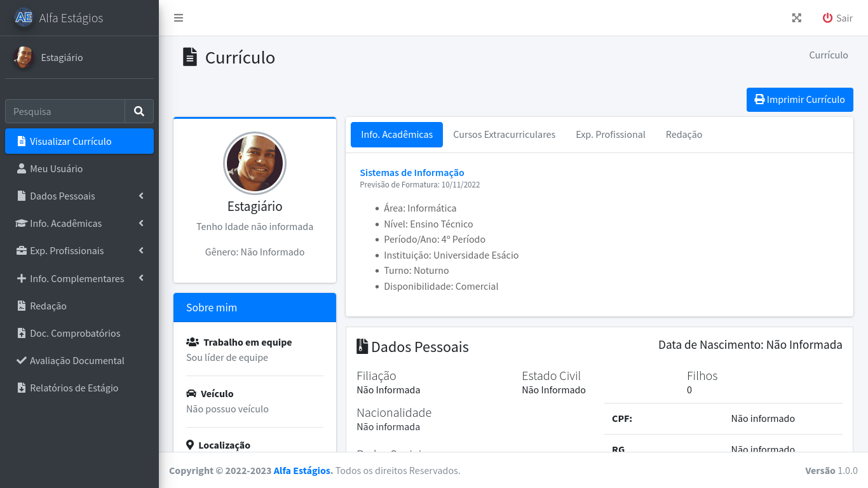Click the Alfa Estágios logo icon
This screenshot has height=488, width=868.
coord(24,18)
